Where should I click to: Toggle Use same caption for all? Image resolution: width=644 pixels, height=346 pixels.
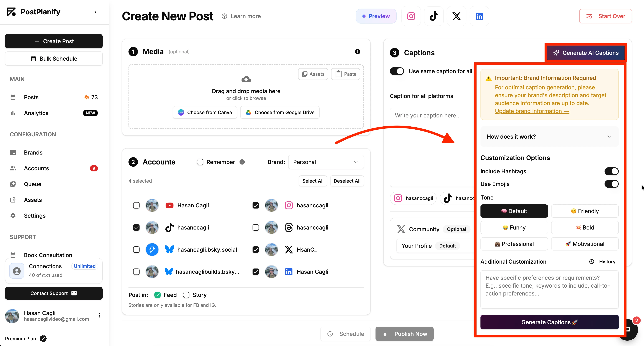(397, 71)
